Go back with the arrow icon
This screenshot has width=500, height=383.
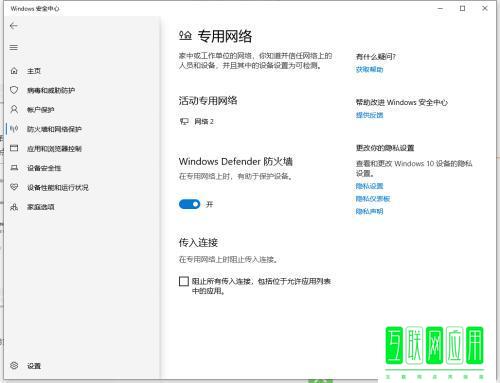[x=14, y=26]
